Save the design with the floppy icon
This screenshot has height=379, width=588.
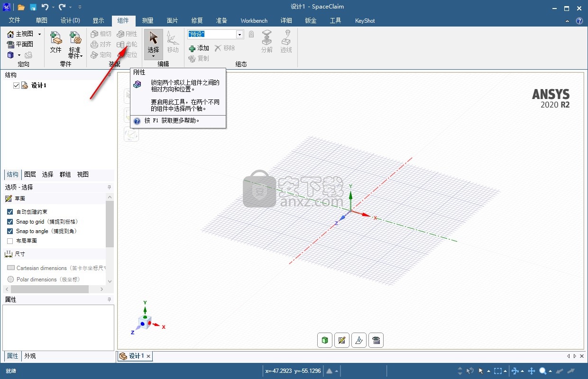point(33,7)
